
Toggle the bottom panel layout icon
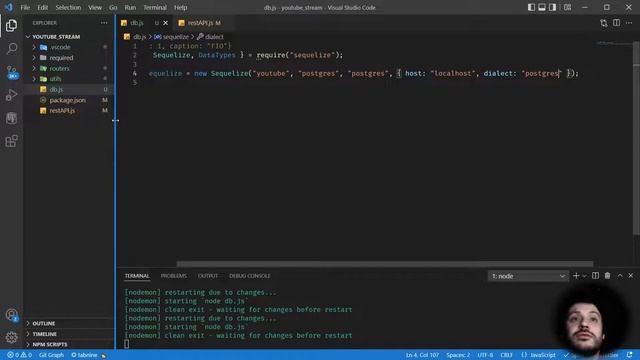542,7
